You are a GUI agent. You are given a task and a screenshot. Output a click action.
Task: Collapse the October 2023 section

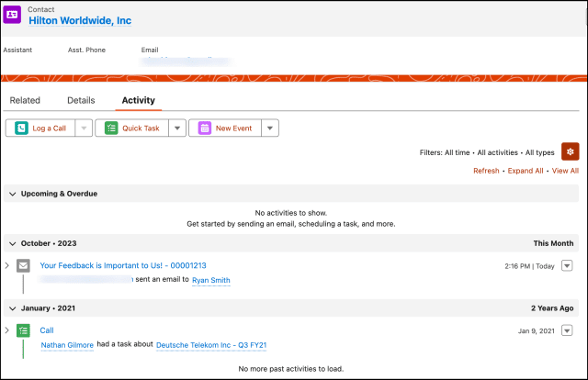pyautogui.click(x=12, y=243)
